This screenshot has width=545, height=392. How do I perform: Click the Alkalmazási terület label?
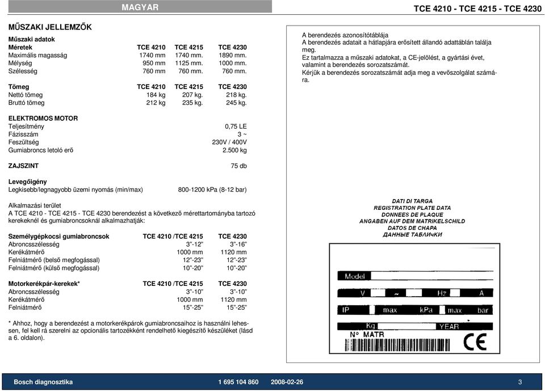coord(35,205)
